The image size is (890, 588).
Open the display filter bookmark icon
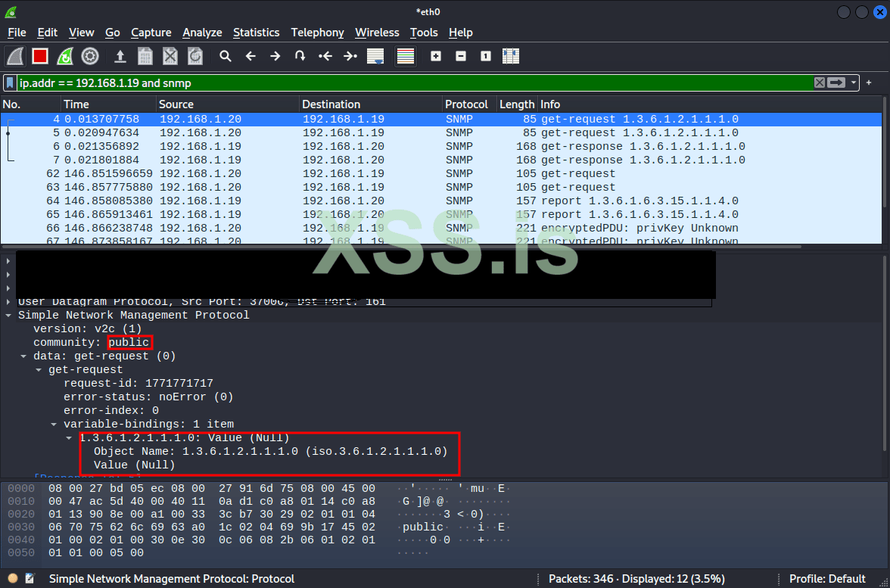point(11,83)
